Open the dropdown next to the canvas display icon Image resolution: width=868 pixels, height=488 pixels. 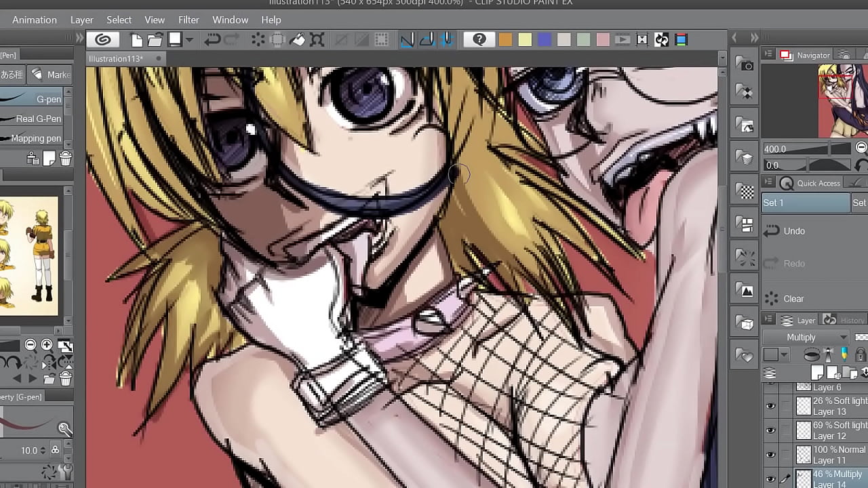189,39
